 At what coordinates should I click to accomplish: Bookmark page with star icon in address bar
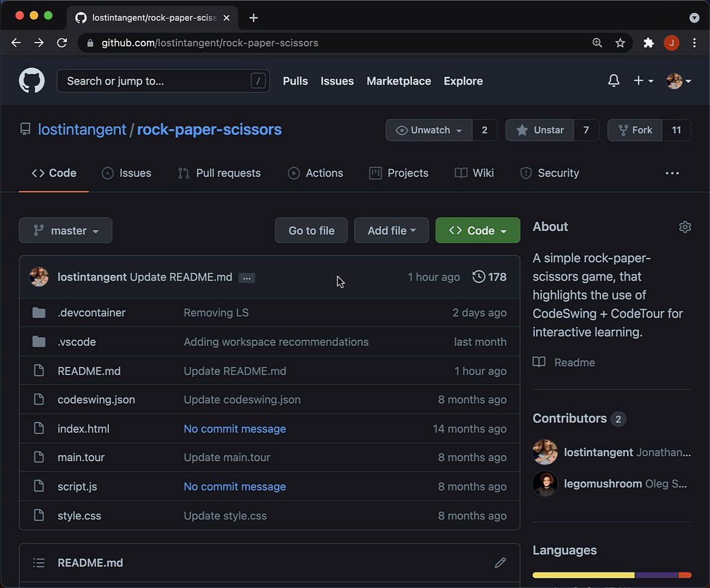click(x=620, y=43)
